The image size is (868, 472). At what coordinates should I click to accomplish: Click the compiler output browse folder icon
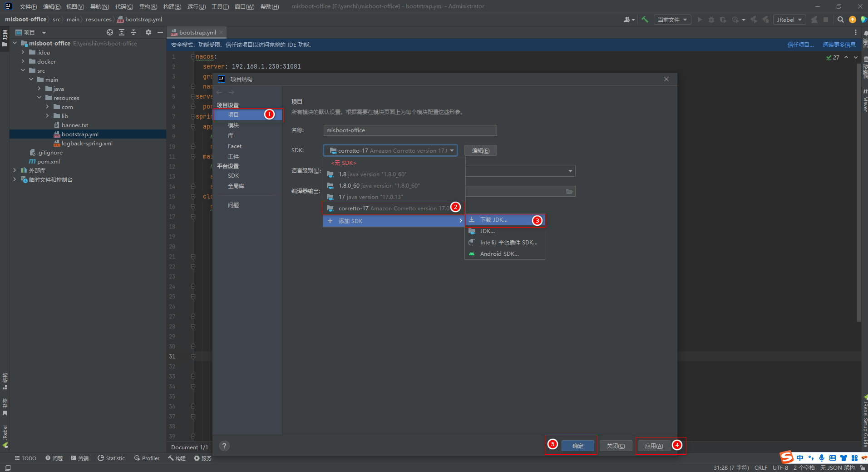(569, 191)
